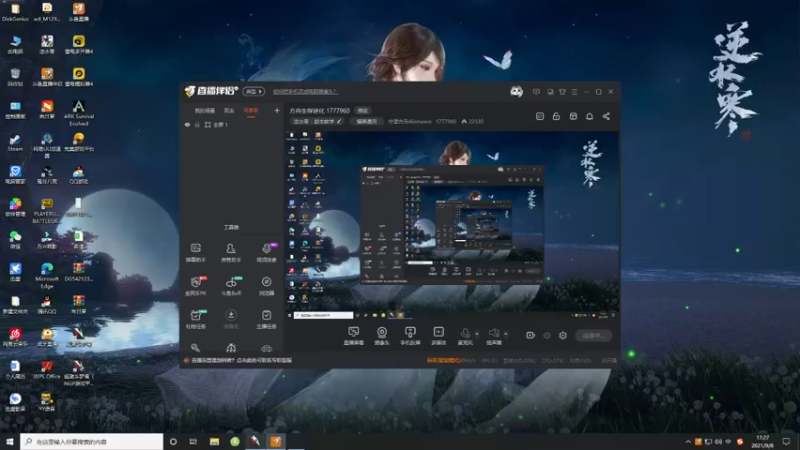Click the start streaming button

coord(593,336)
